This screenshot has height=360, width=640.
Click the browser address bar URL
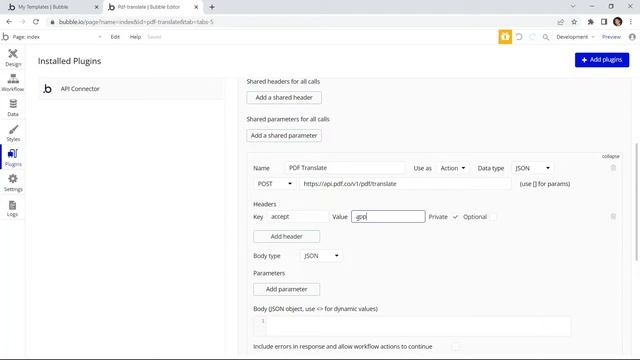[136, 22]
